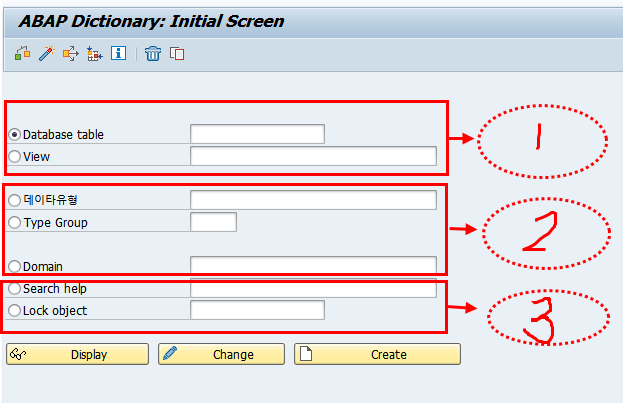Click the Activate magic wand icon
The image size is (623, 403).
pos(47,53)
